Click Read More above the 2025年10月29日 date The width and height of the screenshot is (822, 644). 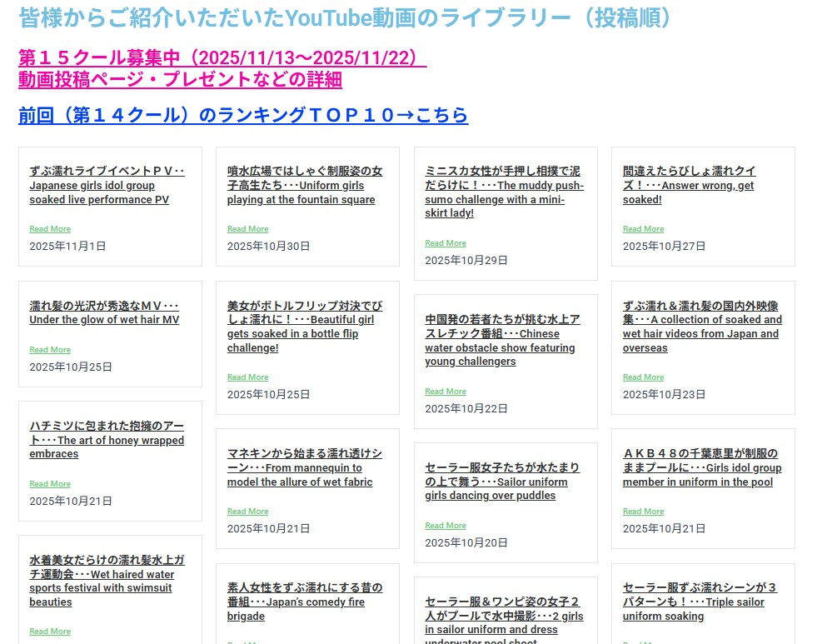point(446,243)
